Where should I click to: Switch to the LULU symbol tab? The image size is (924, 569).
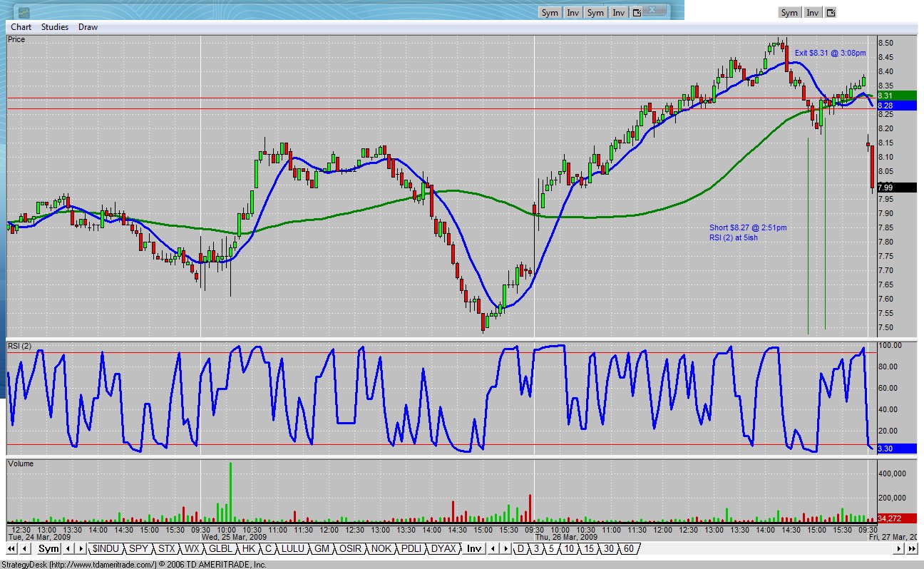coord(294,548)
